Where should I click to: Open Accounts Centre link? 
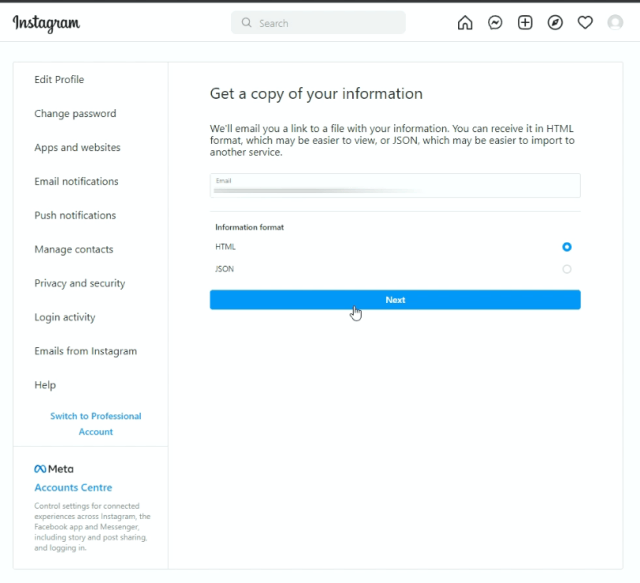tap(73, 487)
